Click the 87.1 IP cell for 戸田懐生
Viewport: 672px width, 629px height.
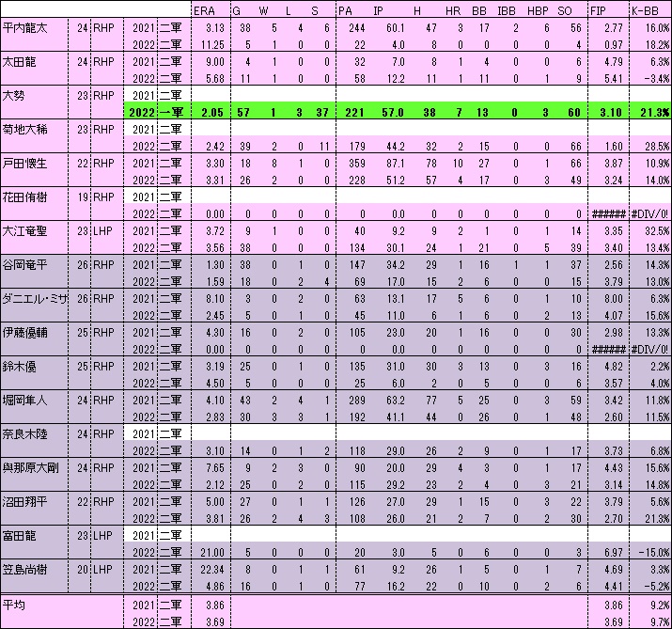(x=395, y=164)
